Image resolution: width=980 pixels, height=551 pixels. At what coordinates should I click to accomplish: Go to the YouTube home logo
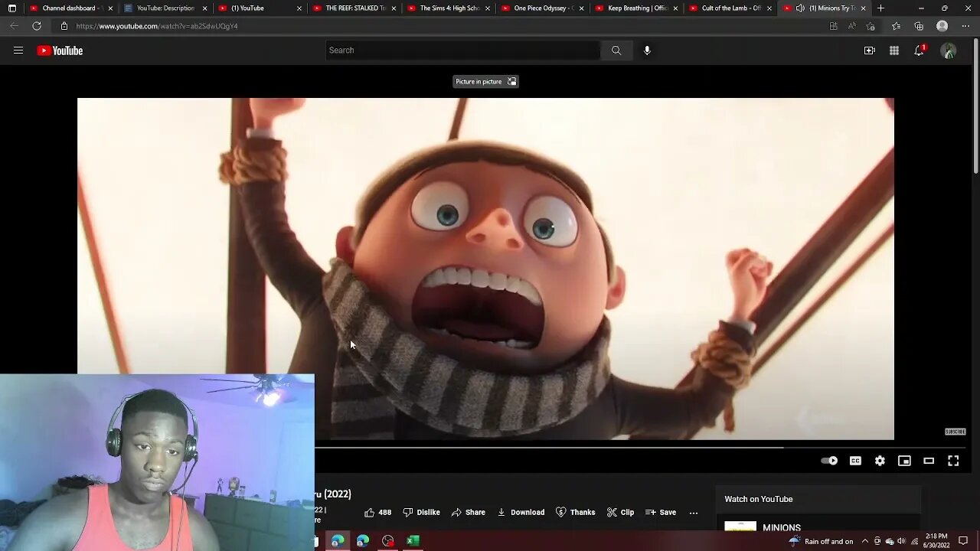click(60, 51)
